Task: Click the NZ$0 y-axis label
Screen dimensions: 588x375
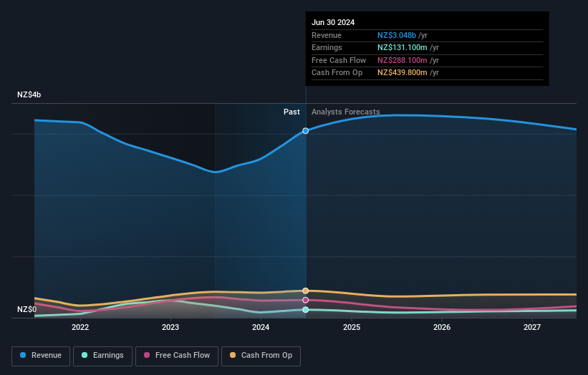Action: click(27, 309)
